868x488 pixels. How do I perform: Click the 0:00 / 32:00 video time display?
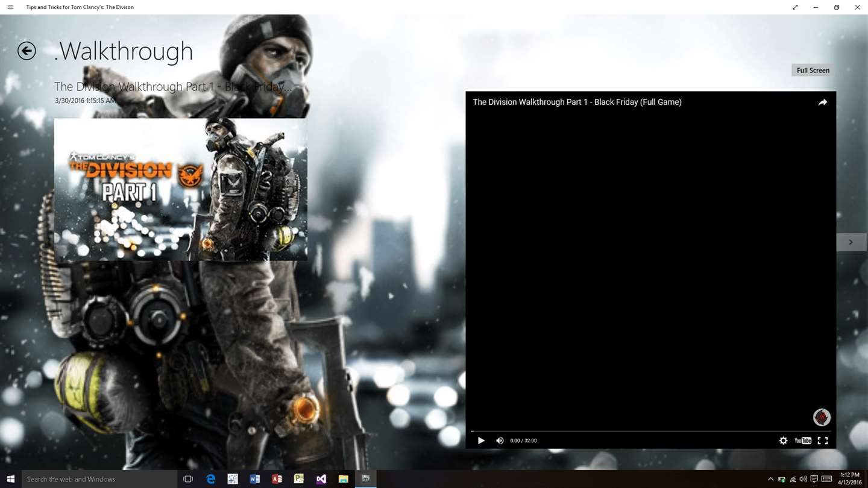(523, 440)
